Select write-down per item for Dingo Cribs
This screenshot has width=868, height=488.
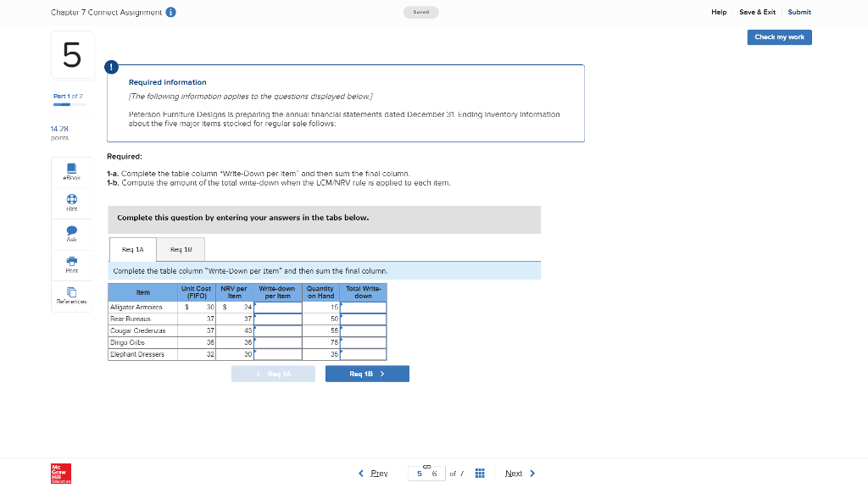coord(278,342)
